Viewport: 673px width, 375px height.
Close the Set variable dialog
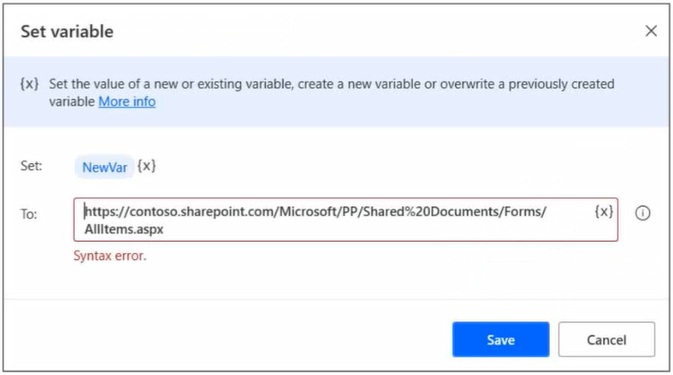651,31
